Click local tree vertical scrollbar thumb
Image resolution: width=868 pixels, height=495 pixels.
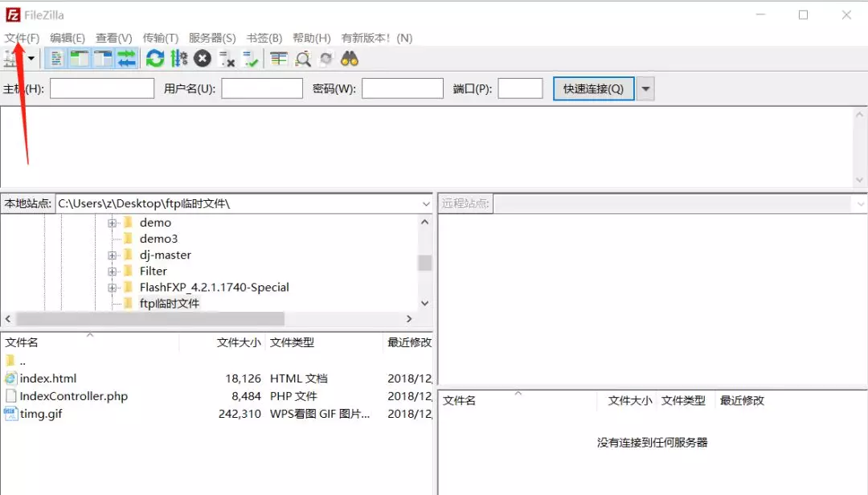click(424, 263)
